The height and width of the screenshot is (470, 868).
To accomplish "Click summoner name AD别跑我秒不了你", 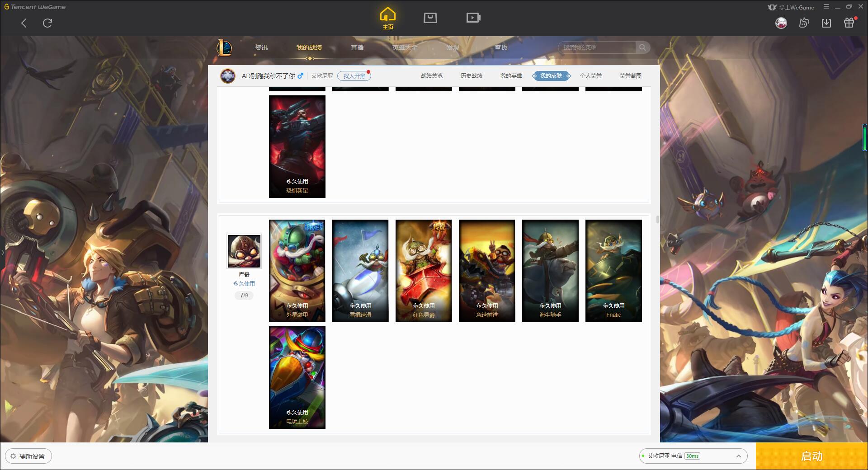I will (268, 76).
